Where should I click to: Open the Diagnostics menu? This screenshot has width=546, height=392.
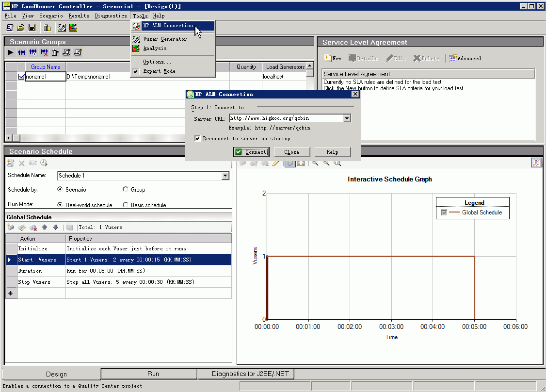[x=111, y=16]
